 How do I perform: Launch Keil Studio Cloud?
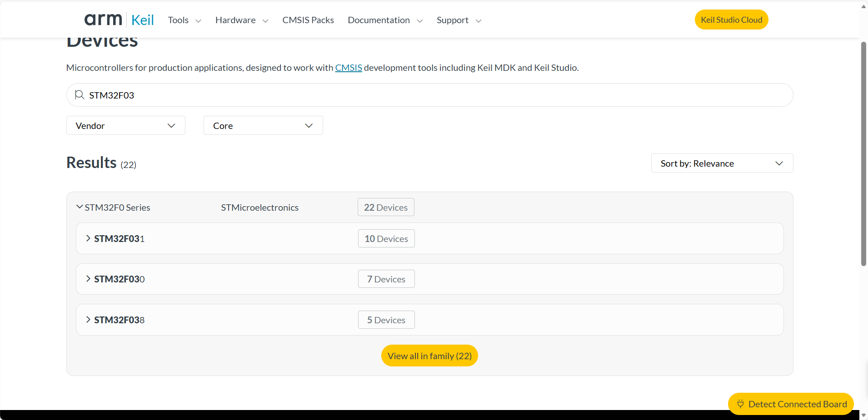pyautogui.click(x=731, y=20)
